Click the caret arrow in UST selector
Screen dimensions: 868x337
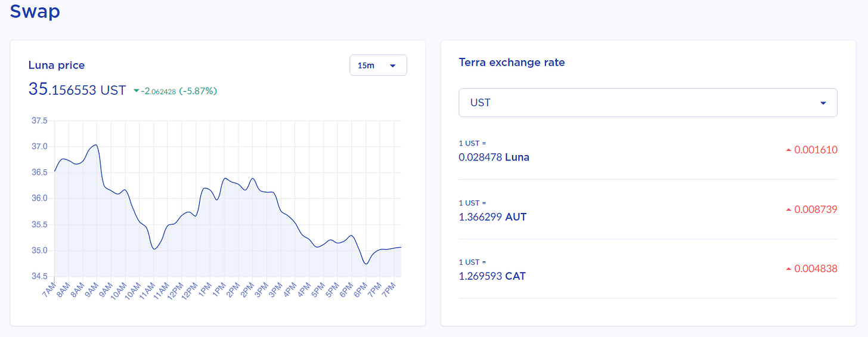click(x=823, y=103)
